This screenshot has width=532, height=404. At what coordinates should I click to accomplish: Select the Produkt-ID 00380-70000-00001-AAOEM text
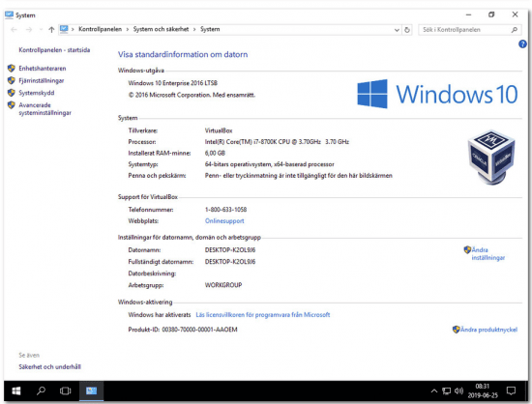pos(183,330)
